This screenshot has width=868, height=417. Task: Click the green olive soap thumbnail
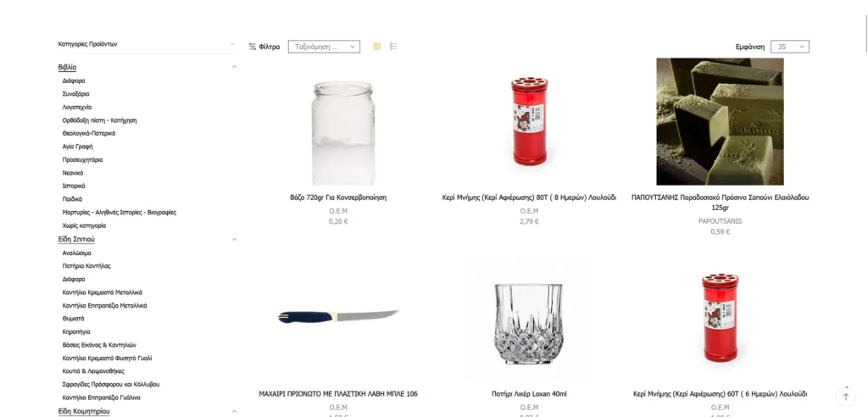point(721,121)
